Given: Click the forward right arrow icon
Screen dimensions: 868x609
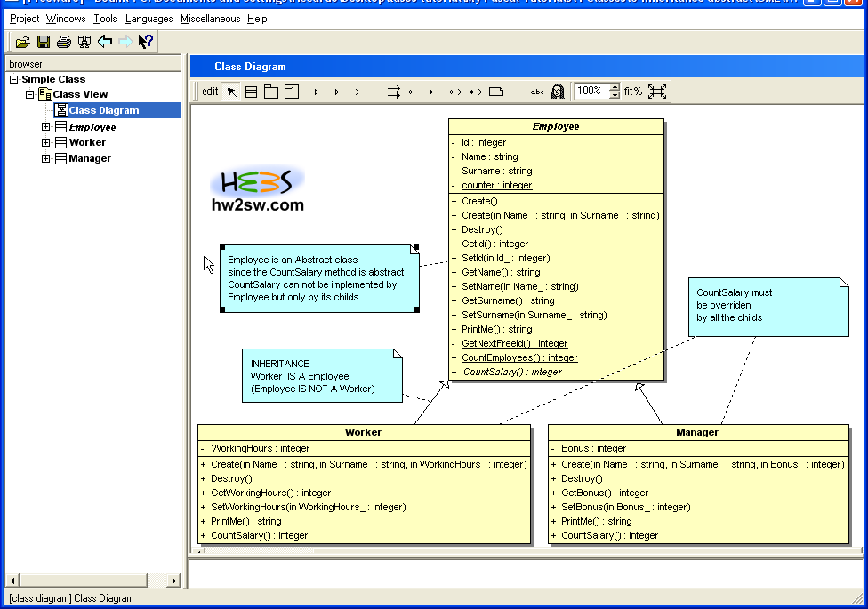Looking at the screenshot, I should tap(125, 42).
